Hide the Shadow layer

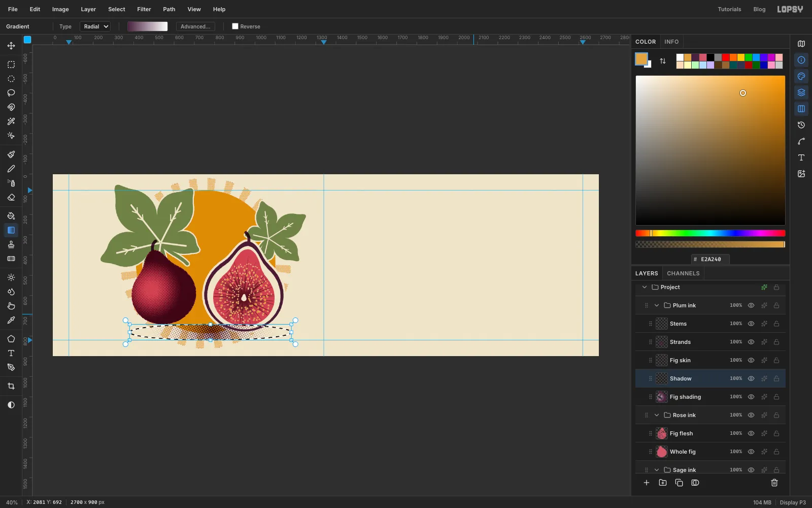click(751, 378)
